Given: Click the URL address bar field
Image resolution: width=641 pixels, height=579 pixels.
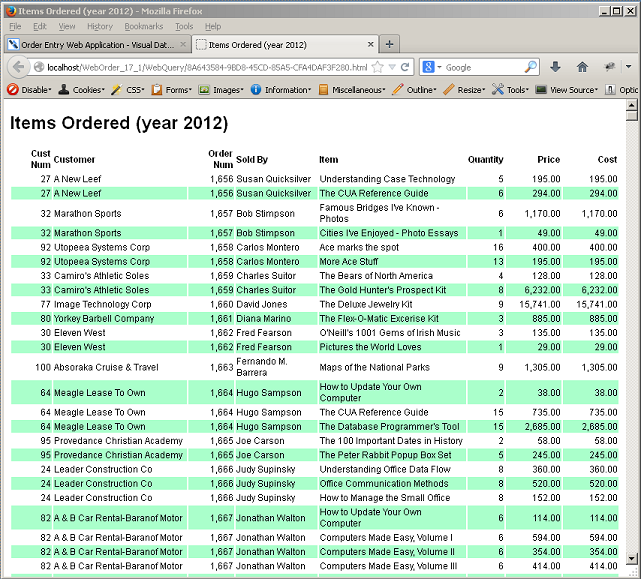Looking at the screenshot, I should click(207, 67).
